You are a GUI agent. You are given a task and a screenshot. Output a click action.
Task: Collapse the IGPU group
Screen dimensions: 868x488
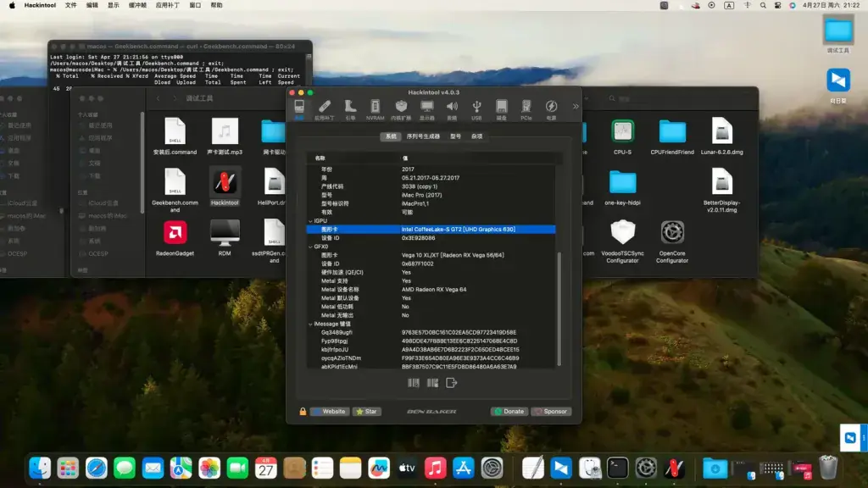click(310, 221)
